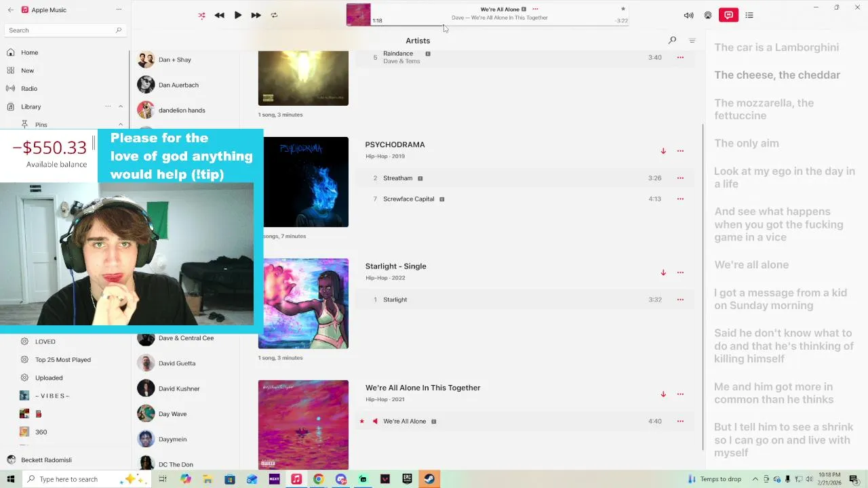
Task: Open Top 25 Most Played playlist
Action: (62, 360)
